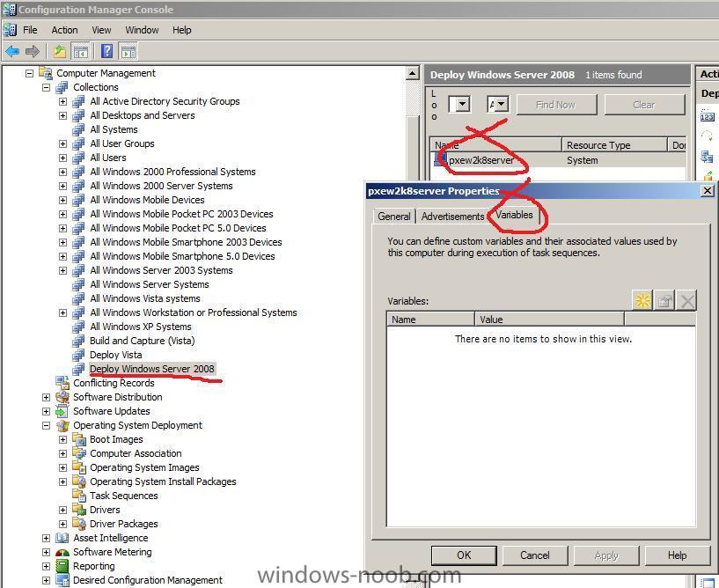Viewport: 719px width, 588px height.
Task: Select Build and Capture (Vista) collection
Action: (x=143, y=341)
